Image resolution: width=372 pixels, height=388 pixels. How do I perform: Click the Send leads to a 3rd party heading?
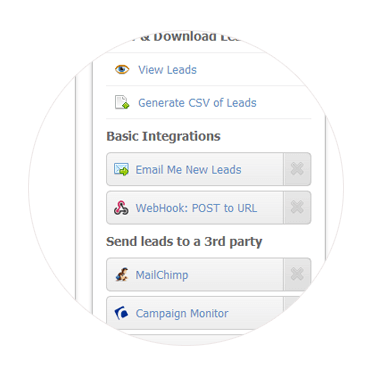coord(184,242)
